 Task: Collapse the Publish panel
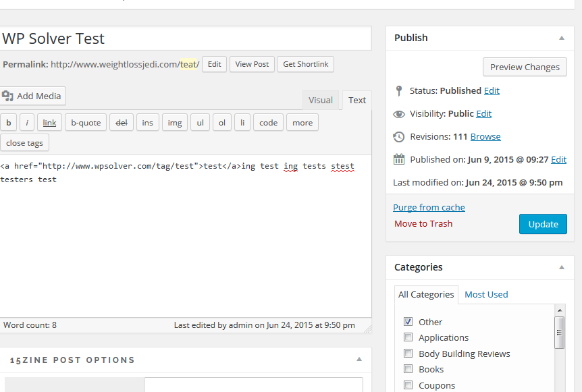562,38
